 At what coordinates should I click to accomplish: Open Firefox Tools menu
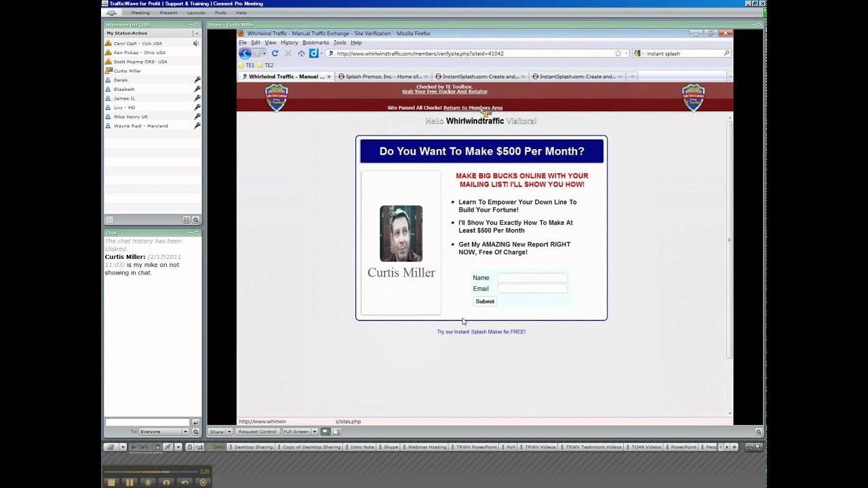[x=340, y=43]
